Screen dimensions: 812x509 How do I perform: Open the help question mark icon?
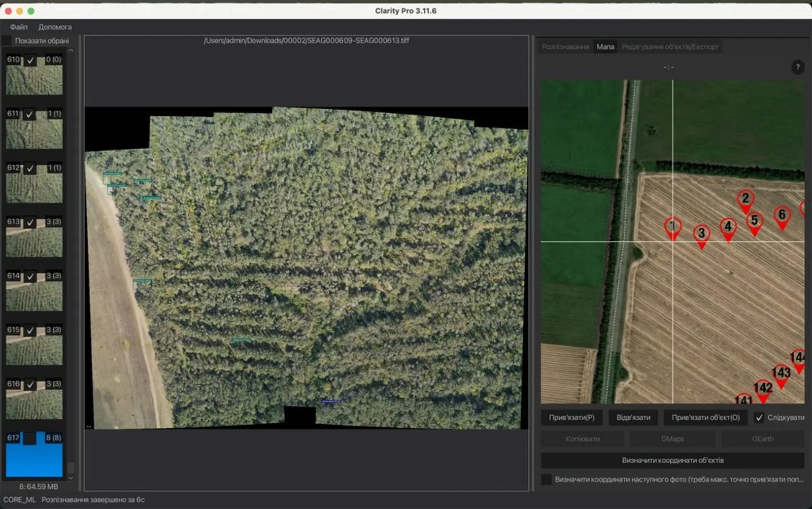coord(798,67)
